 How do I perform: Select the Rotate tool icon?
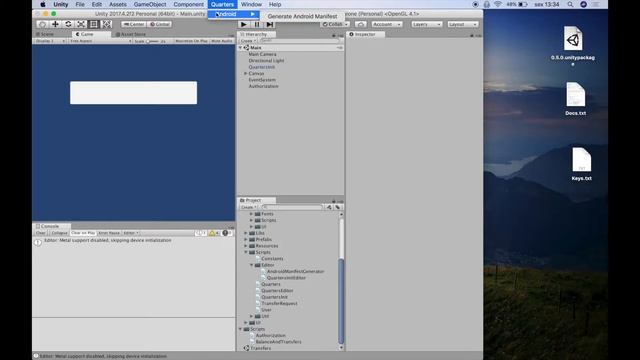[68, 24]
